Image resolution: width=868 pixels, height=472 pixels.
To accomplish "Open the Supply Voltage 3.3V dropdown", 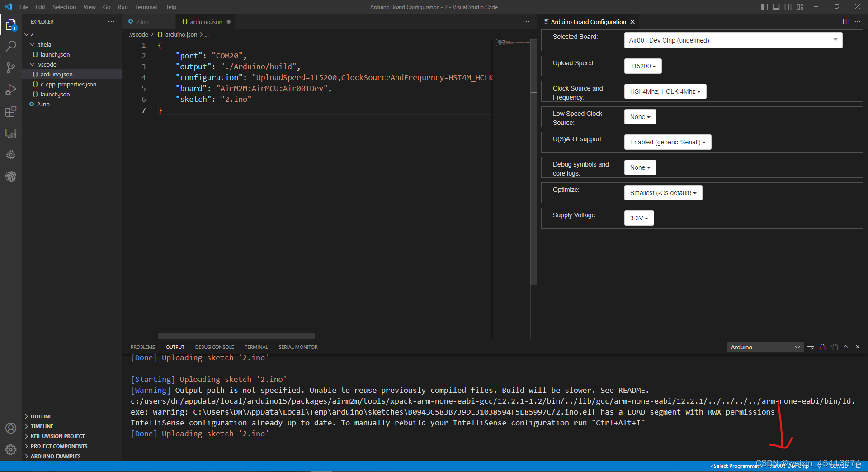I will point(639,218).
